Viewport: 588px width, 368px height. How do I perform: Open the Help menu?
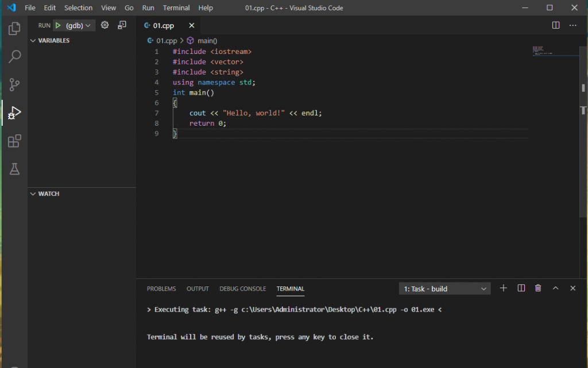coord(206,8)
